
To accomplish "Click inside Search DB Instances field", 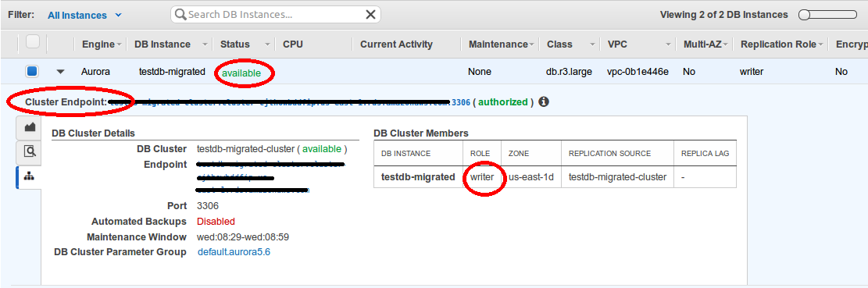I will pyautogui.click(x=275, y=14).
